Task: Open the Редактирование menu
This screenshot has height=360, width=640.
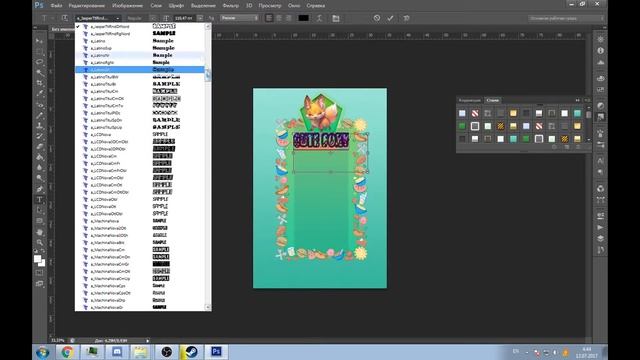Action: point(87,6)
